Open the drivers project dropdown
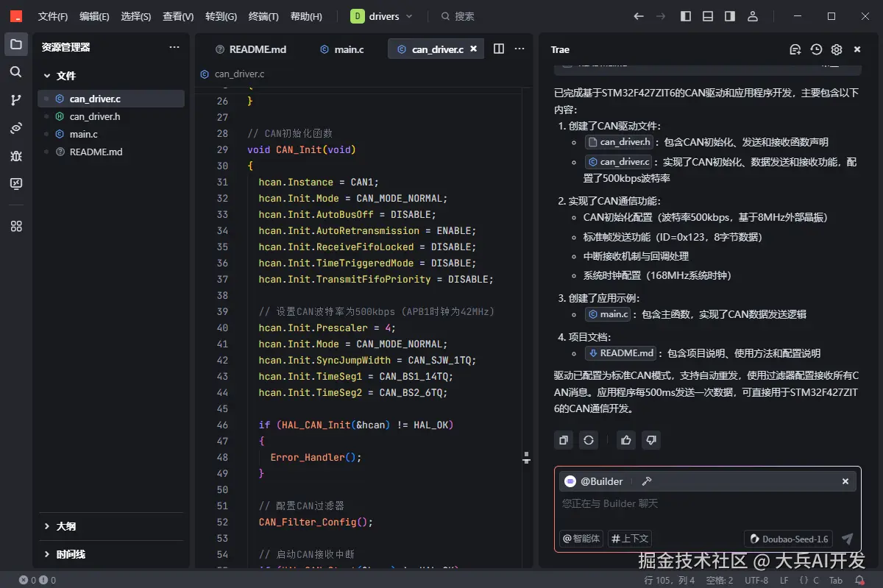Viewport: 883px width, 588px height. (382, 16)
